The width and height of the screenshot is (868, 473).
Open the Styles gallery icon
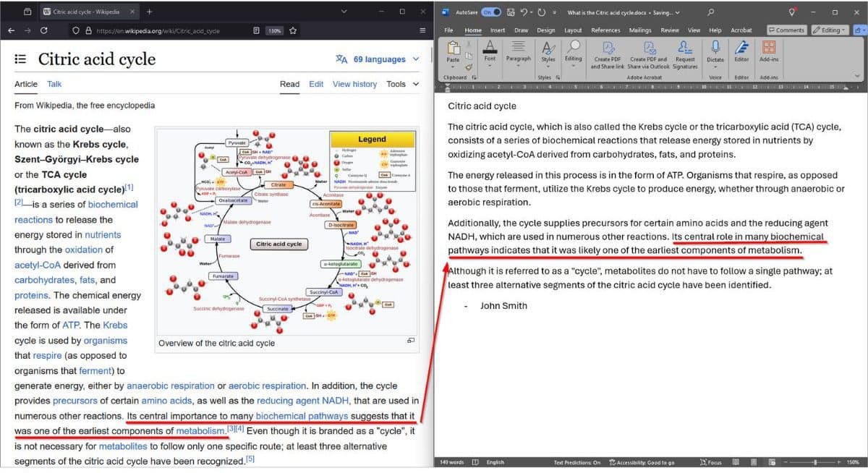(x=548, y=47)
